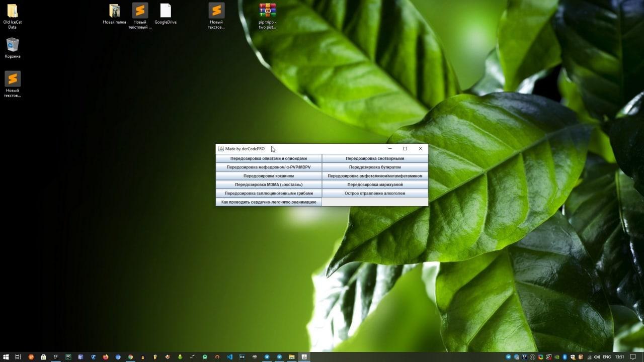
Task: Open the 13:51 clock flyout
Action: [620, 357]
